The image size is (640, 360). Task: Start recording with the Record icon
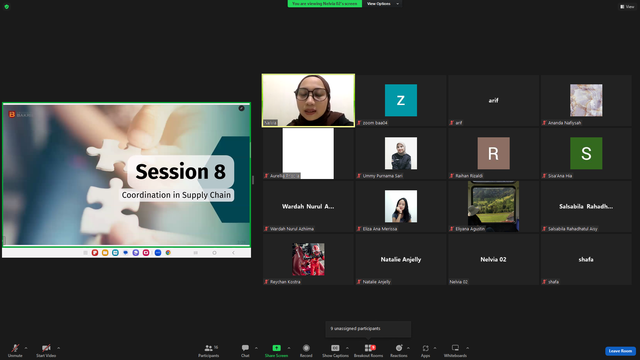[x=306, y=348]
